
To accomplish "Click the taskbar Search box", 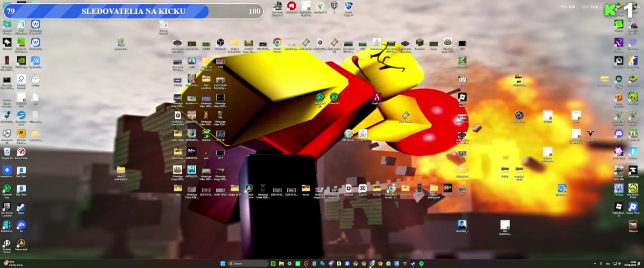I will pos(248,264).
